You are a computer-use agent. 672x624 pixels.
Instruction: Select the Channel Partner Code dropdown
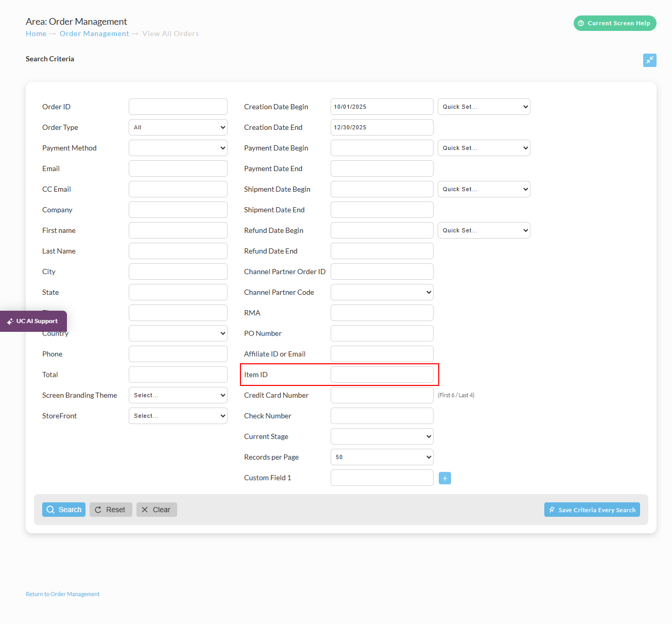[x=382, y=292]
